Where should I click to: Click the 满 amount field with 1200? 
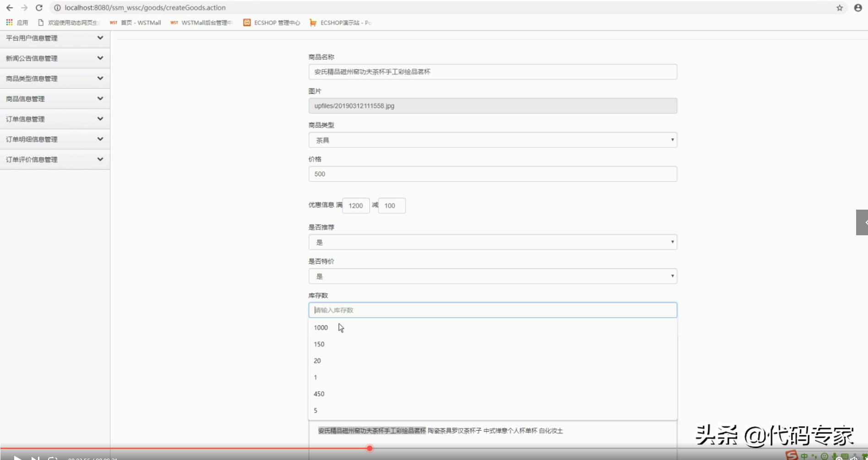click(x=356, y=206)
